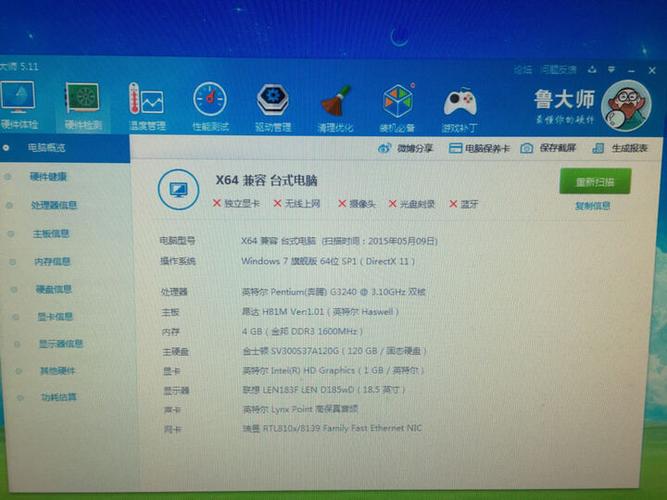The image size is (667, 500).
Task: Click the 复制信息 copy info link
Action: pyautogui.click(x=593, y=206)
